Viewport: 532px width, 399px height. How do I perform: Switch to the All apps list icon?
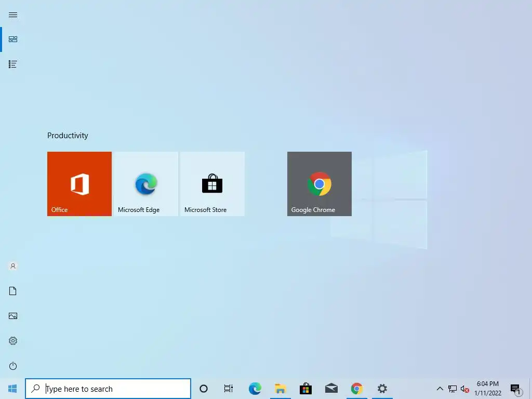13,64
